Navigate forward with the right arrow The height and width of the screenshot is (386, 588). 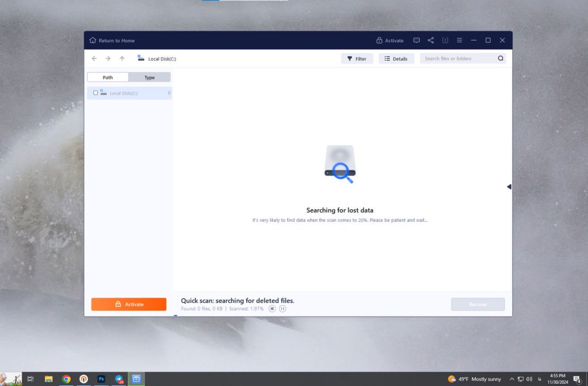(108, 59)
